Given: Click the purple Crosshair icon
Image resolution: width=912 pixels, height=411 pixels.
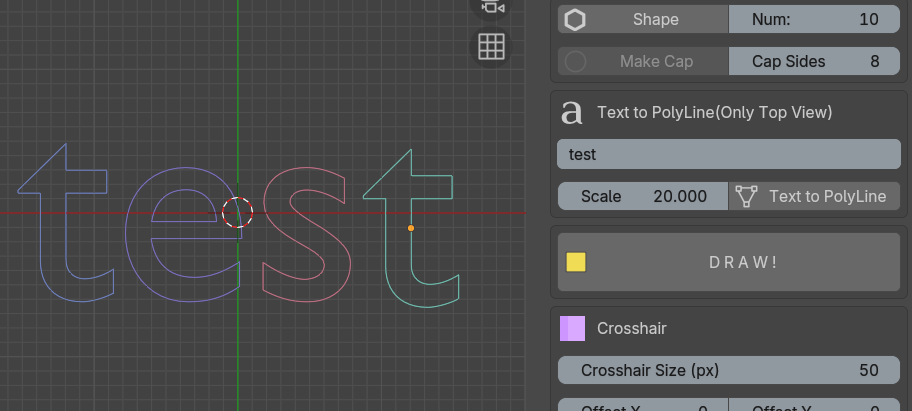Looking at the screenshot, I should [572, 328].
